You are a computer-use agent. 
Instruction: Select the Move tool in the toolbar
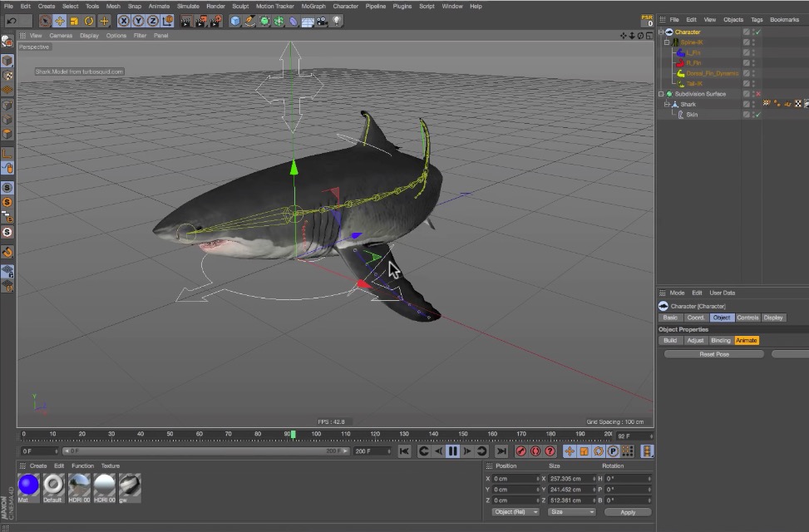[58, 21]
